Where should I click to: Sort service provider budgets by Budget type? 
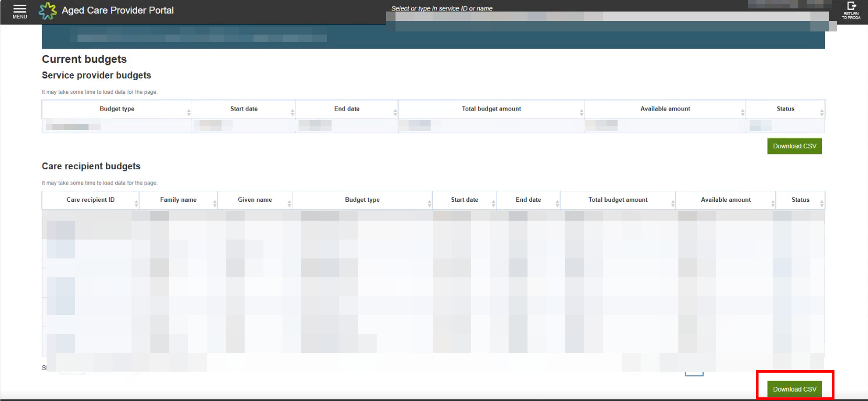tap(117, 109)
